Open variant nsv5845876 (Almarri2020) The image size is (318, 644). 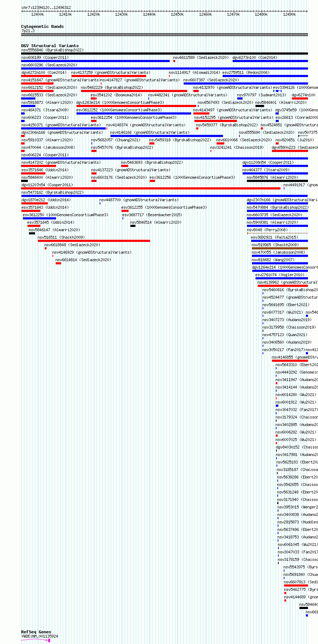[x=273, y=177]
